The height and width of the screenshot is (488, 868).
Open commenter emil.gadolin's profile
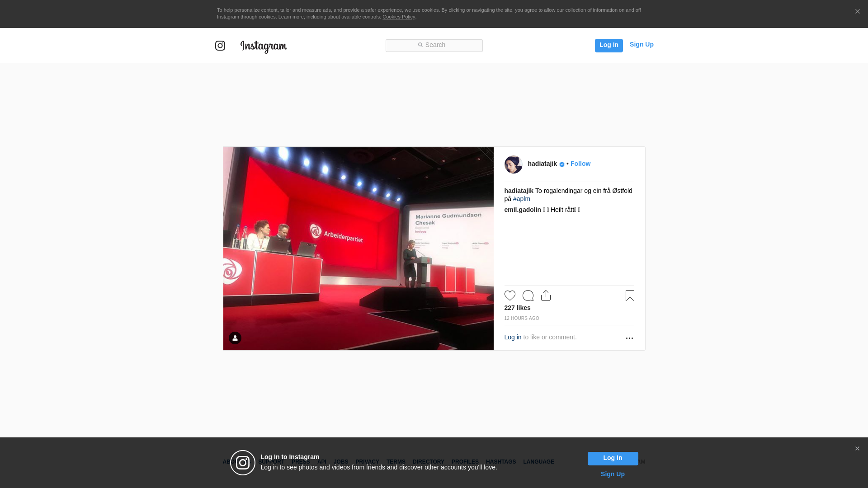coord(522,210)
